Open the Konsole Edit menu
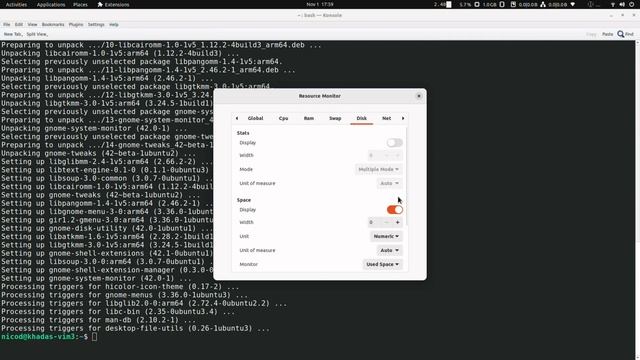Viewport: 640px width, 360px height. 19,24
